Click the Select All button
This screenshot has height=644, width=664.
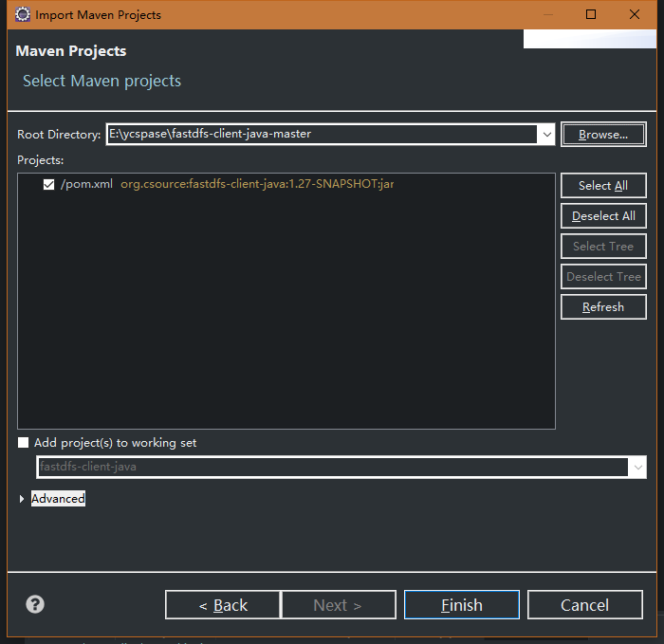[x=603, y=186]
